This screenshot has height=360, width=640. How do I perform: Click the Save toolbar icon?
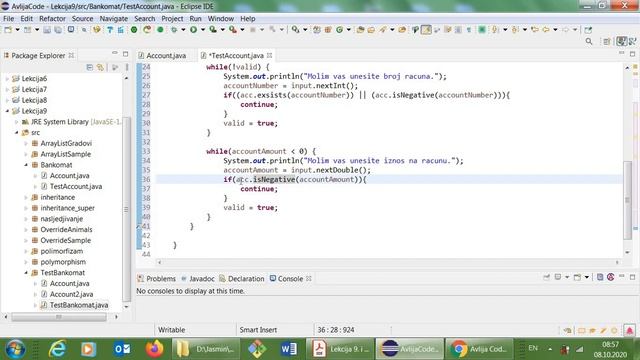point(47,29)
